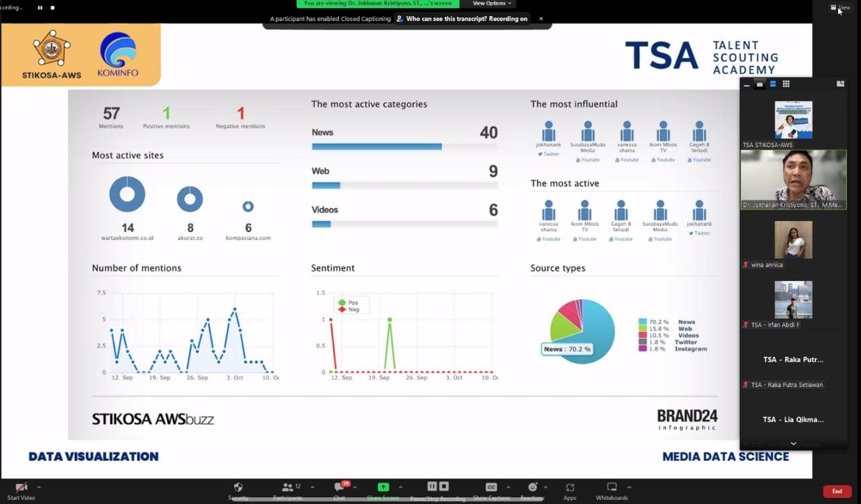Expand the arrow beside Share Screen
The image size is (861, 504).
coord(400,487)
